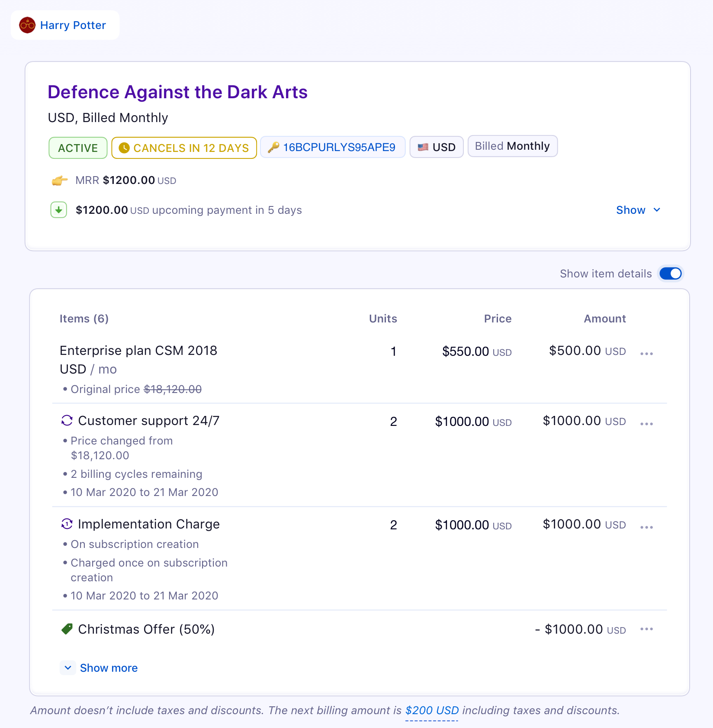The image size is (713, 728).
Task: Click the struck-through original price $18,120.00
Action: [173, 389]
